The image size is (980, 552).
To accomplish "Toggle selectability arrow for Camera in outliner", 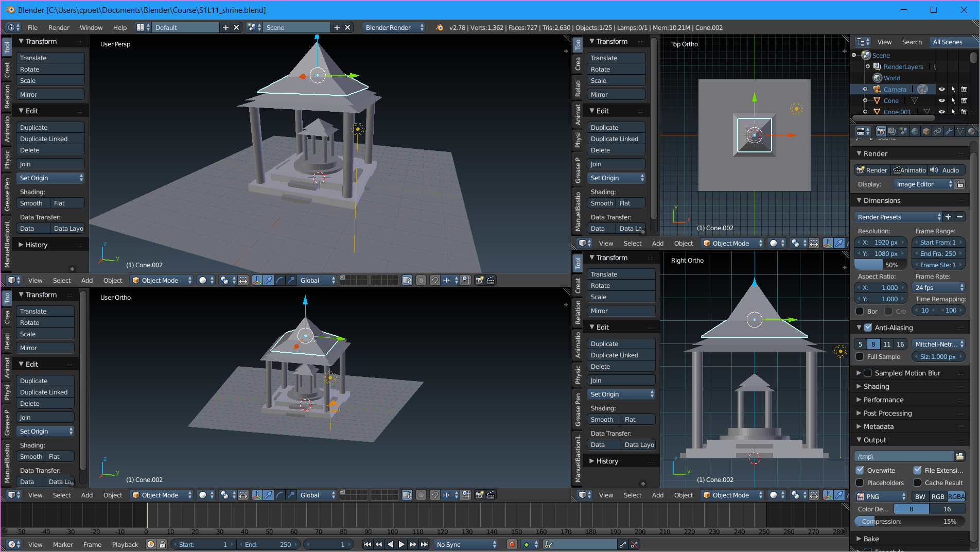I will pyautogui.click(x=953, y=89).
